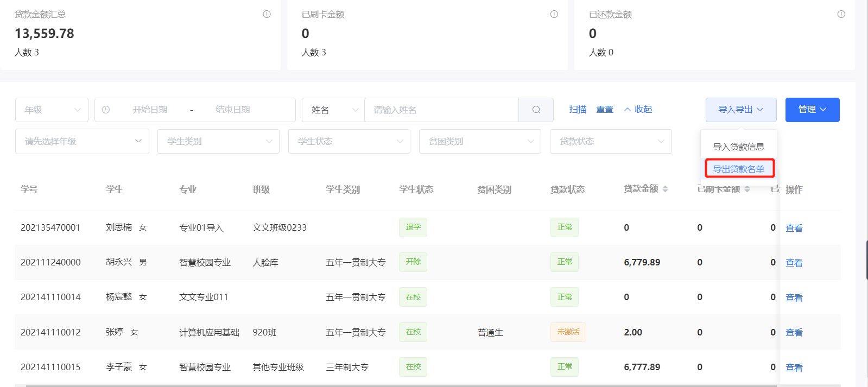Click the horizontal table scrollbar

pyautogui.click(x=401, y=385)
